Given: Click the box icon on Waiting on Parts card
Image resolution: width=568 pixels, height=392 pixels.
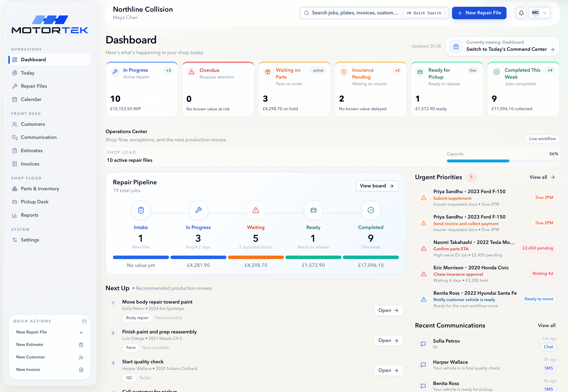Looking at the screenshot, I should pos(268,72).
